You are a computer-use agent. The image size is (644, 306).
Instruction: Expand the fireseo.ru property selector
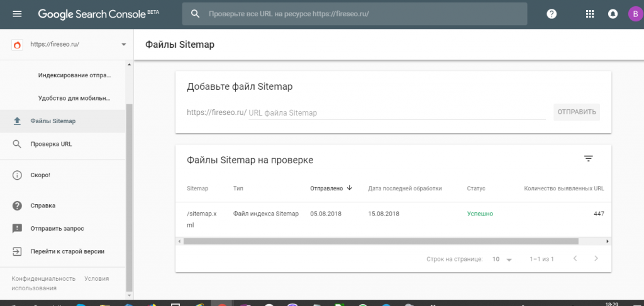pyautogui.click(x=123, y=45)
